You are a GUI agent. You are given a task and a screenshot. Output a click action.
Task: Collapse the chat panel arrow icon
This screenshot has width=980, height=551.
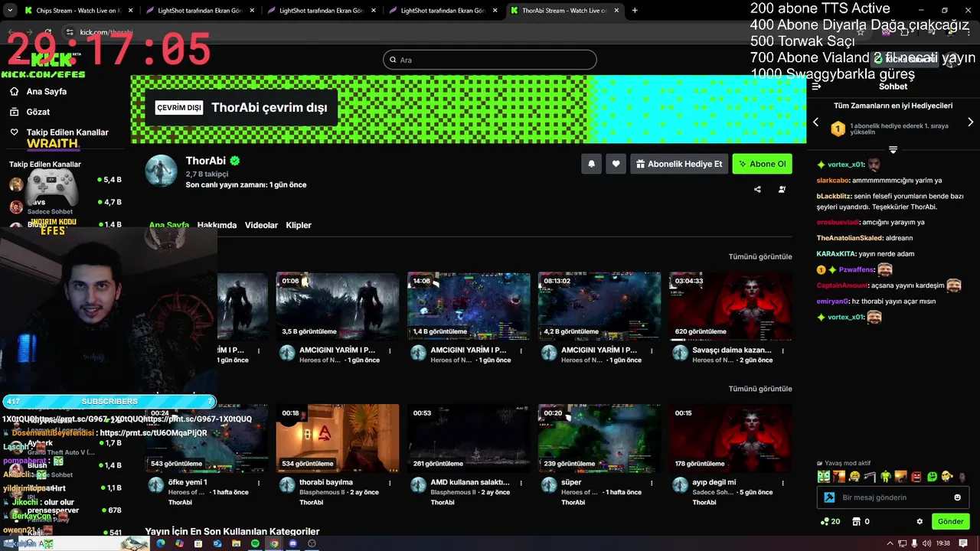[x=816, y=86]
